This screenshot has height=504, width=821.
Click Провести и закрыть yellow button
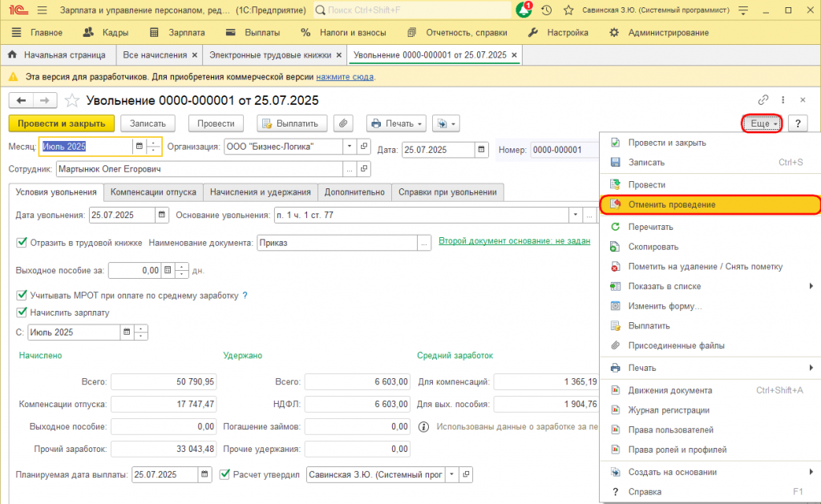(x=61, y=123)
